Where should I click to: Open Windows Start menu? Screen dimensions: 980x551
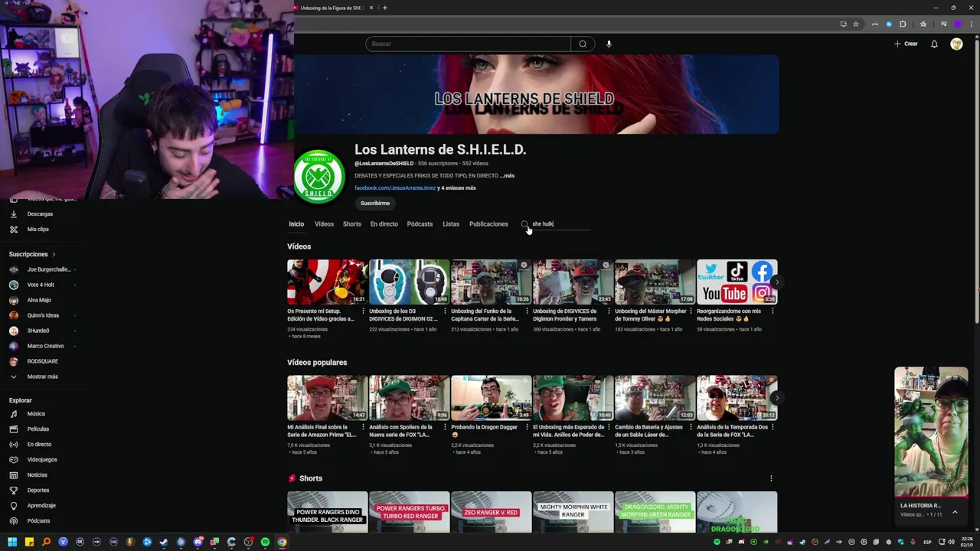pyautogui.click(x=12, y=542)
